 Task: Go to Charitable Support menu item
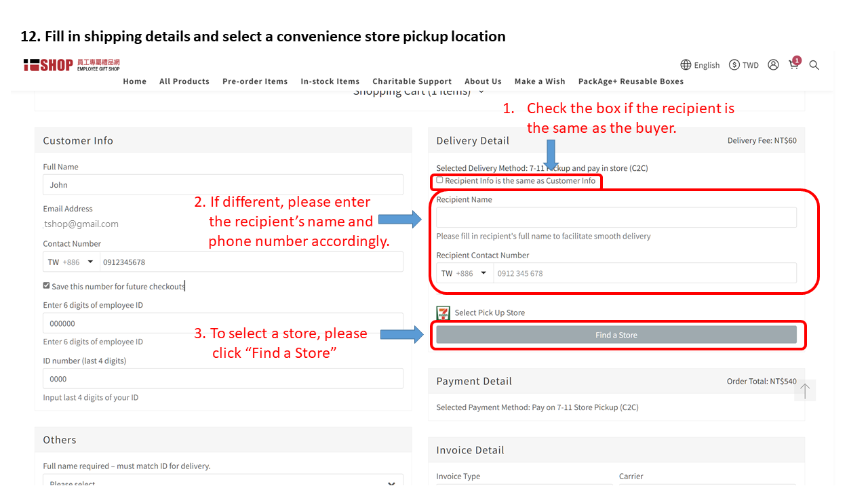pos(412,81)
